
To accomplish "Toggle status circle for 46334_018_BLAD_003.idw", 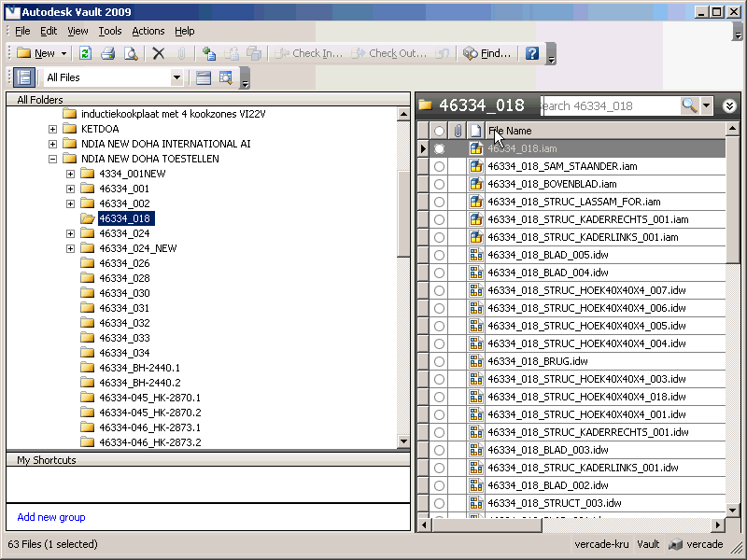I will click(439, 450).
